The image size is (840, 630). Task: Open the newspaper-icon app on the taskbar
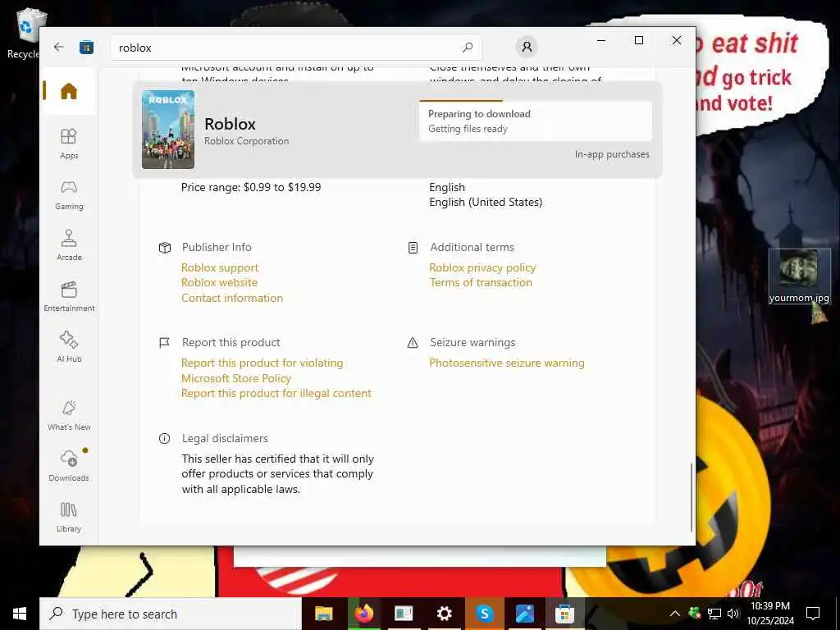click(404, 614)
